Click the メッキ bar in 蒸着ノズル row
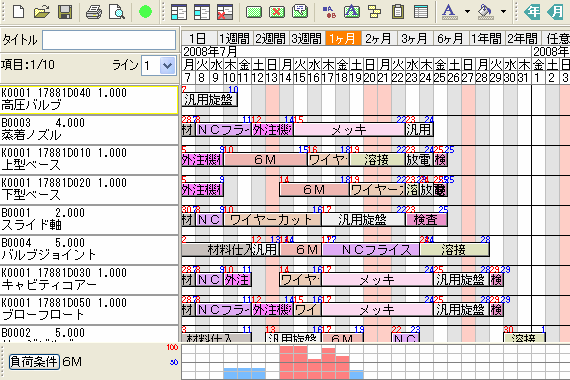The height and width of the screenshot is (380, 570). [x=349, y=129]
